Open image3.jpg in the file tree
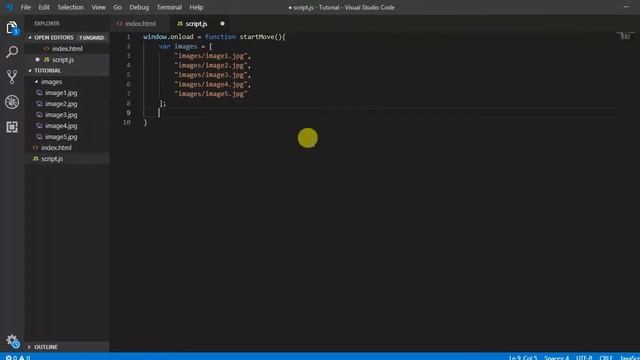Screen dimensions: 640x360 point(61,115)
